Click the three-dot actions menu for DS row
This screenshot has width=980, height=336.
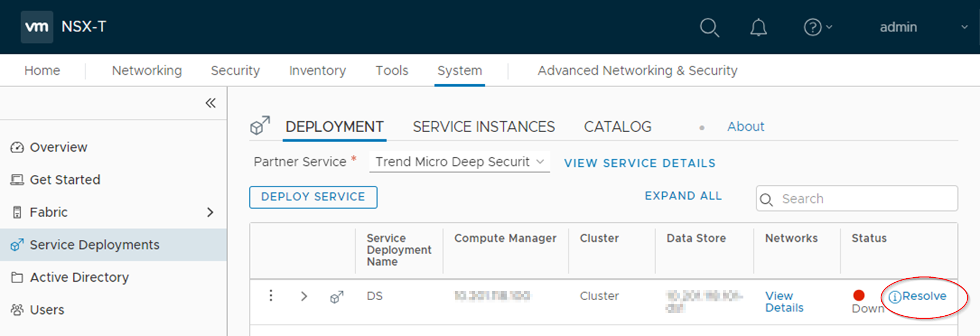(x=271, y=296)
